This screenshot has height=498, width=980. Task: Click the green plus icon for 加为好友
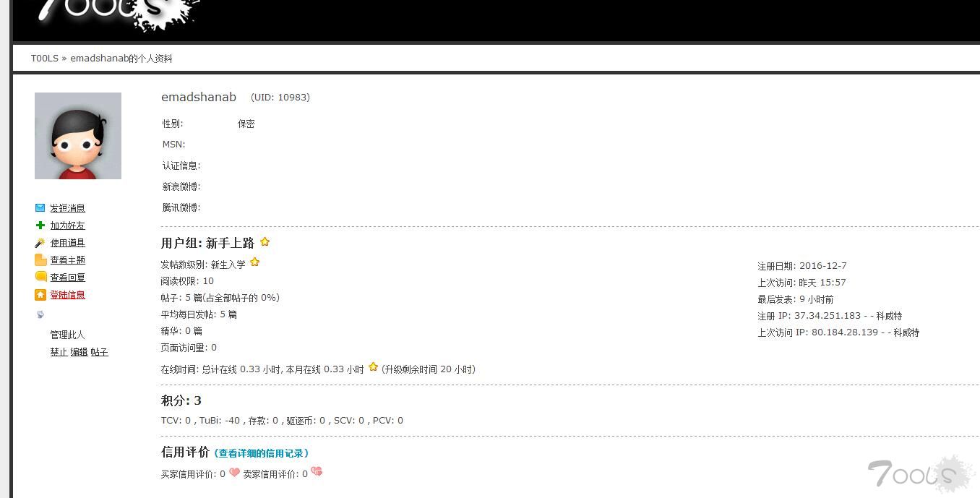tap(40, 226)
